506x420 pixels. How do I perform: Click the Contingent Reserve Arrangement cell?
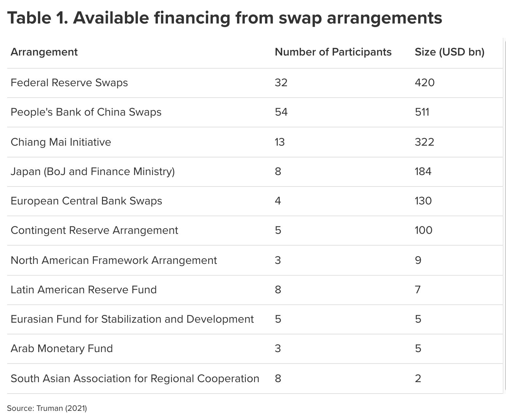coord(94,230)
